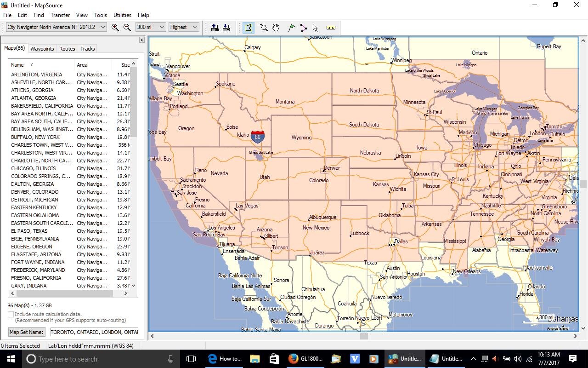This screenshot has width=588, height=368.
Task: Click the Zoom Out magnifier icon
Action: click(x=127, y=28)
